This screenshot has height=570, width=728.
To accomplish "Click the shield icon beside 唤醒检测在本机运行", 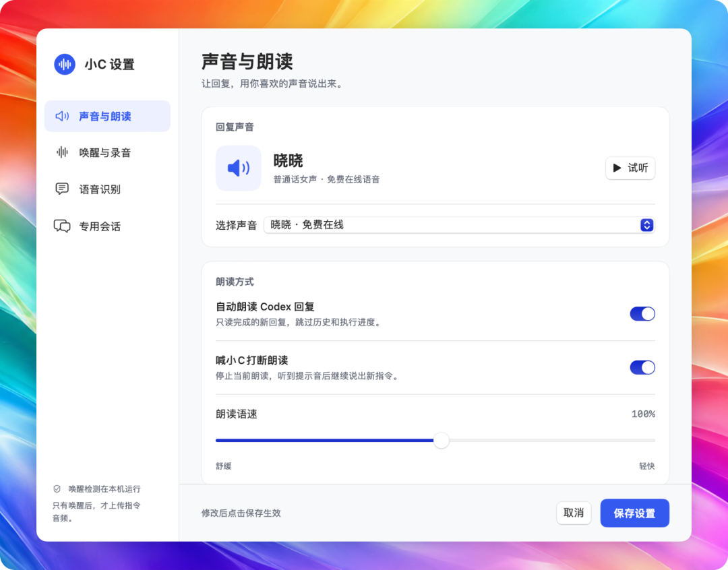I will (57, 488).
